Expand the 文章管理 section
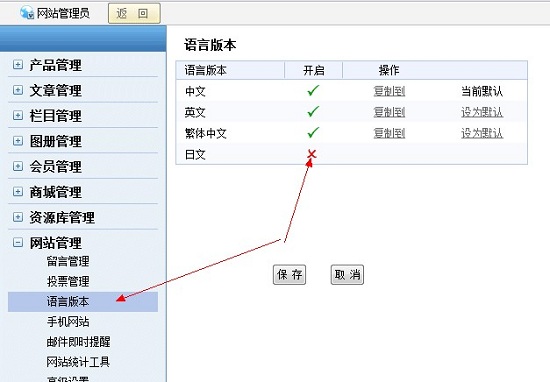The width and height of the screenshot is (550, 382). coord(18,90)
